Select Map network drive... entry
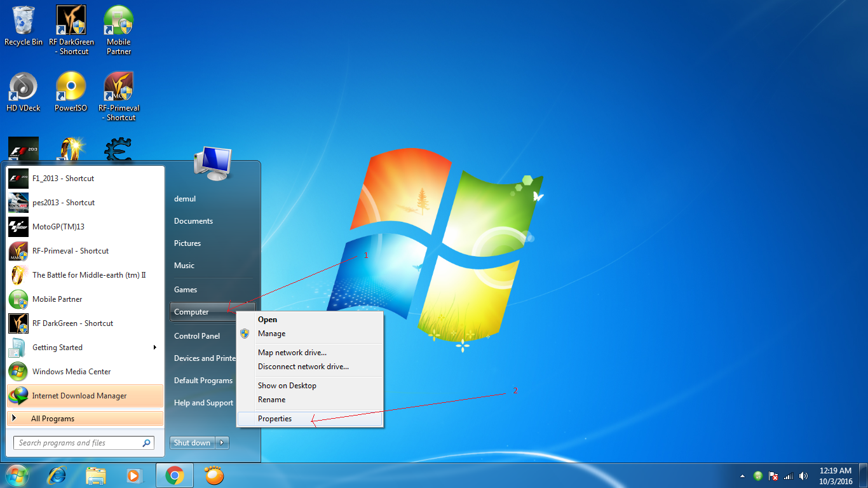 pyautogui.click(x=310, y=353)
